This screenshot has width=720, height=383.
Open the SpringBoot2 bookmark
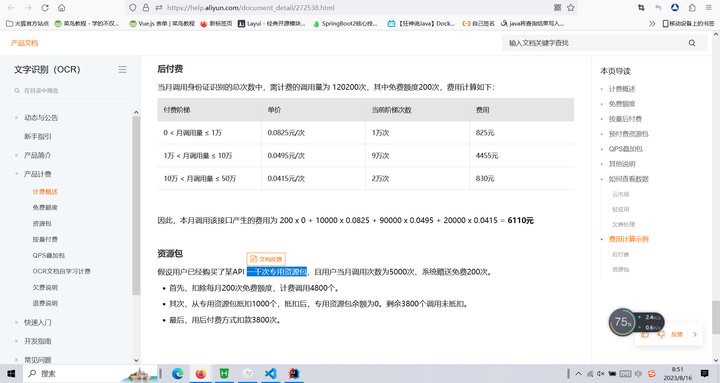[x=345, y=23]
